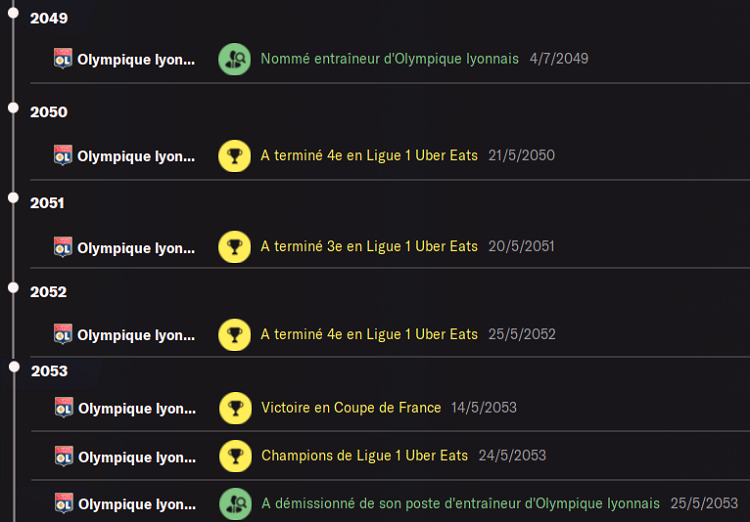Click Lyon badge beside Coupe de France win
Screen dimensions: 750x522
click(x=65, y=408)
